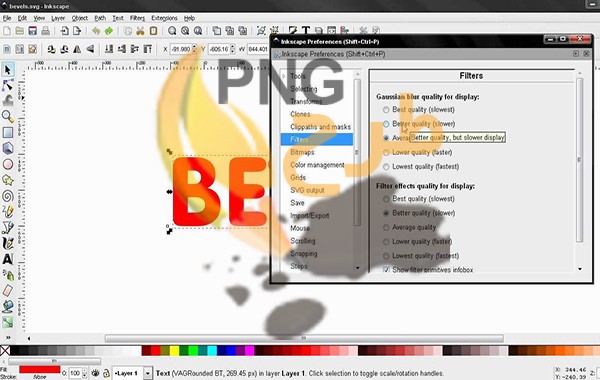The width and height of the screenshot is (600, 380).
Task: Select the Zoom tool in toolbox
Action: 8,116
